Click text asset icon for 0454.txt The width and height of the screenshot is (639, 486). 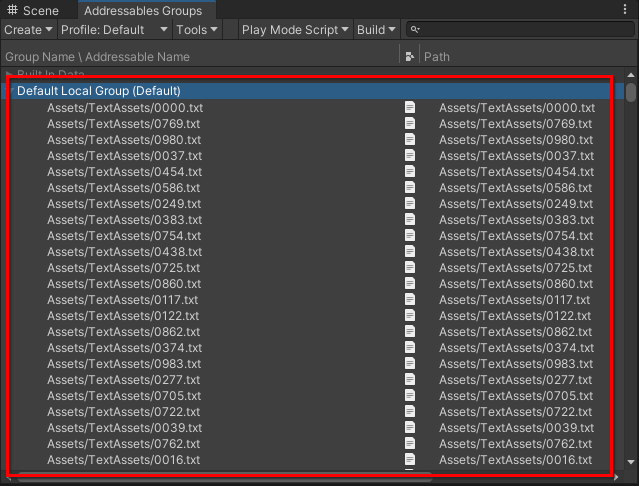[410, 172]
